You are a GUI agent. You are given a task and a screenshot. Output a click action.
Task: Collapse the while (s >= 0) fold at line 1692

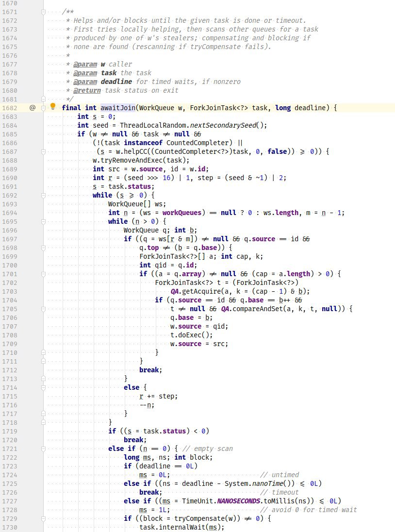pos(43,196)
